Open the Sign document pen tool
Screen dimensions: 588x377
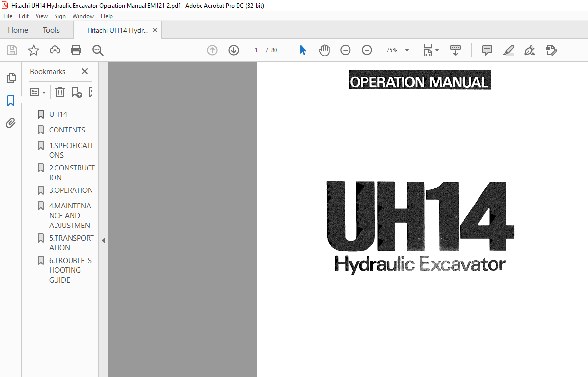click(x=530, y=50)
